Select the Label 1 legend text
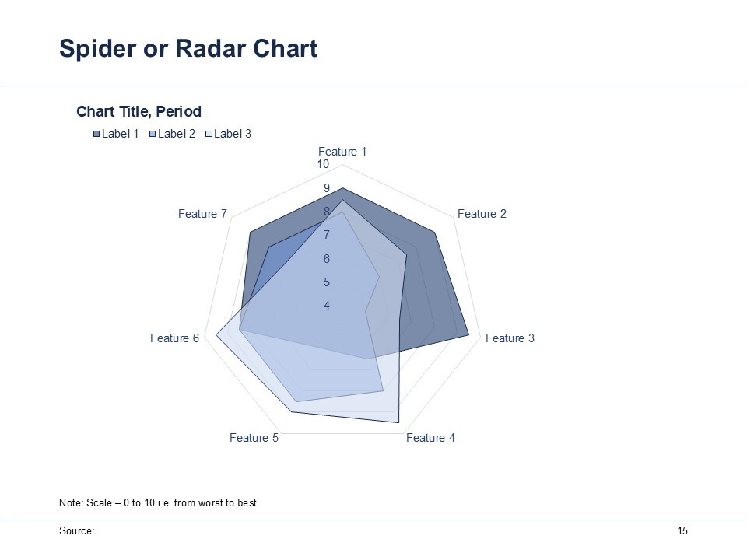 pyautogui.click(x=120, y=134)
